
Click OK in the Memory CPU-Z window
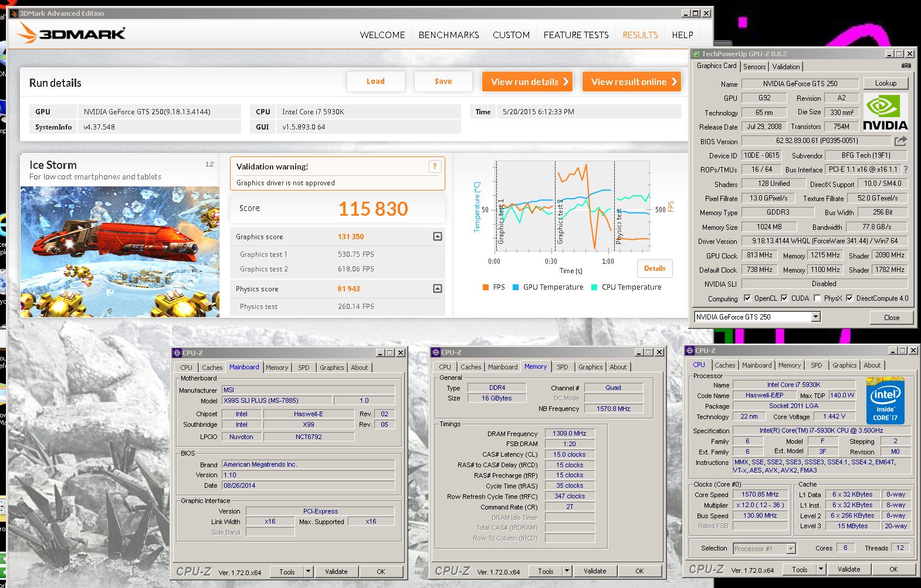click(x=639, y=571)
